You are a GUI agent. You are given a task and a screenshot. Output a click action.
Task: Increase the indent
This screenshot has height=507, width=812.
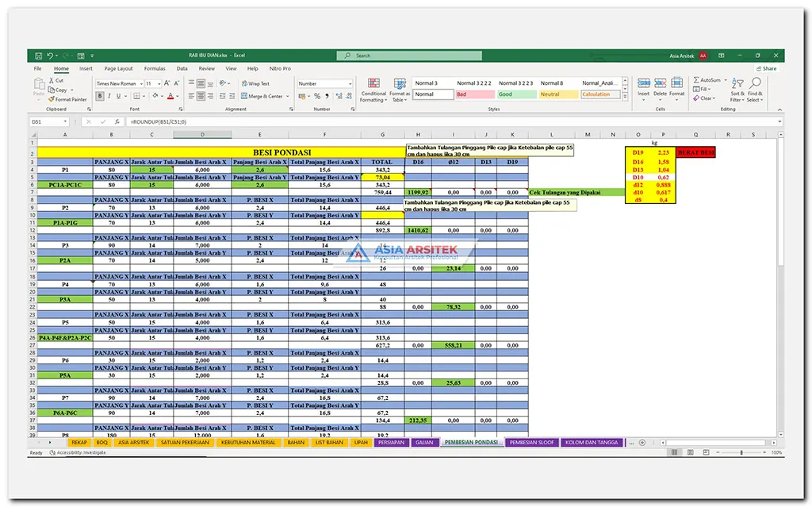(x=232, y=96)
